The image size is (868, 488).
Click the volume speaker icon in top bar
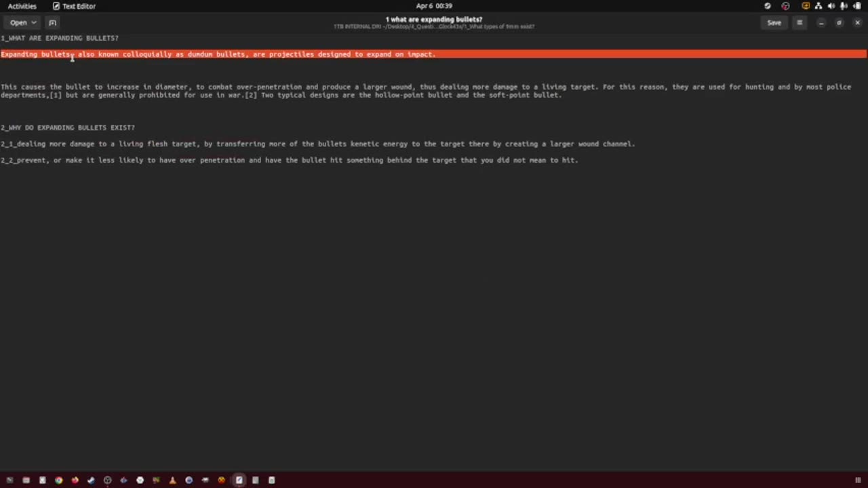pyautogui.click(x=831, y=6)
